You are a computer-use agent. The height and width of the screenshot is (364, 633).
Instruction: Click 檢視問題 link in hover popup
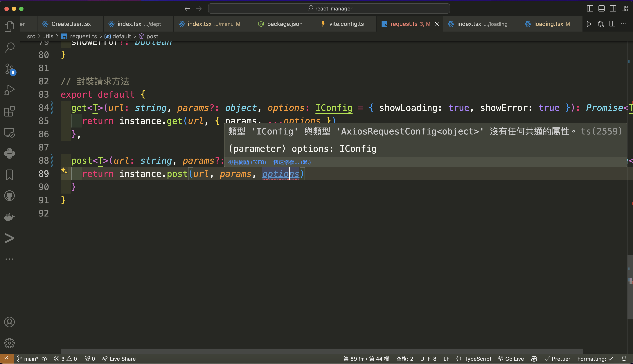click(247, 162)
